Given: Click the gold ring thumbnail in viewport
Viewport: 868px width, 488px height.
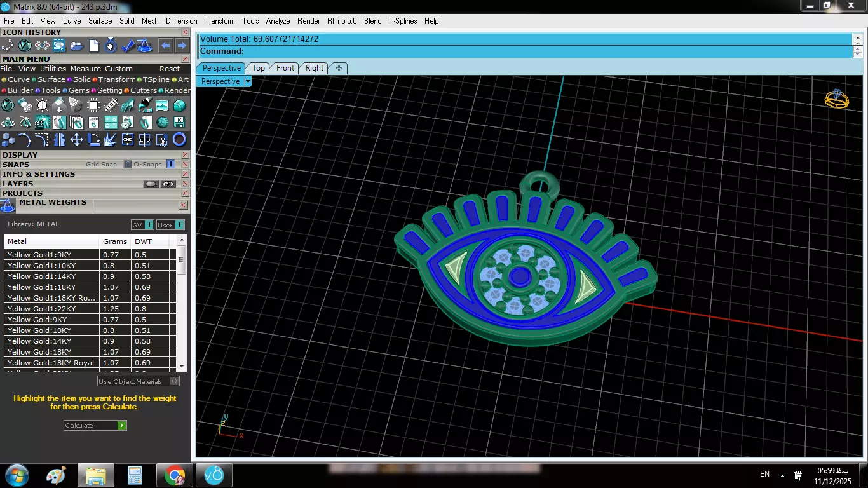Looking at the screenshot, I should [836, 98].
